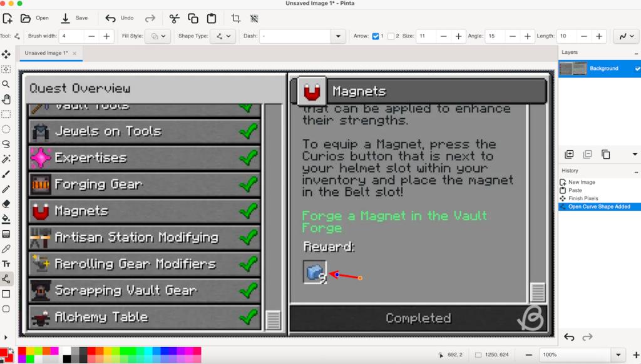Click the Undo button in toolbar
This screenshot has width=641, height=364.
click(120, 18)
